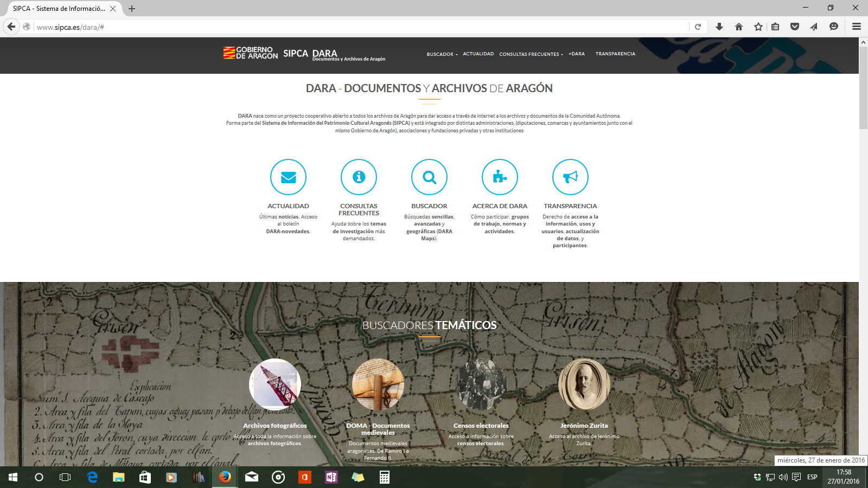Open File Explorer from taskbar
This screenshot has height=488, width=868.
118,477
